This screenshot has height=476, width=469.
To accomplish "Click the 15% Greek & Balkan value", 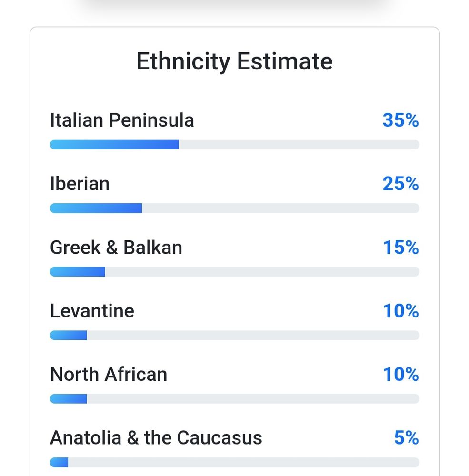I will pos(400,248).
